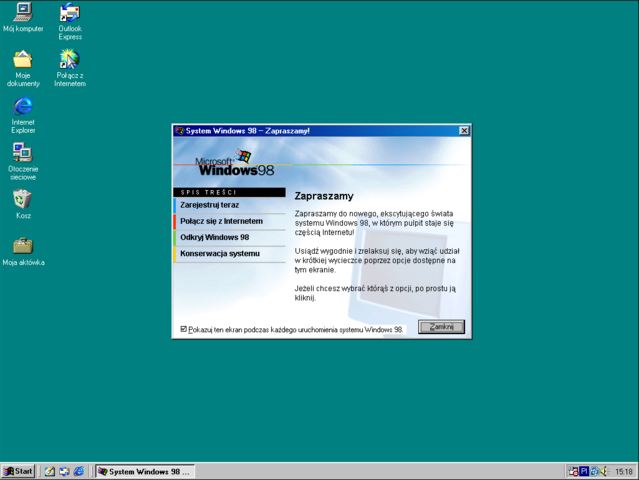Viewport: 639px width, 480px height.
Task: Launch Internet Explorer from Quick Launch
Action: (x=79, y=471)
